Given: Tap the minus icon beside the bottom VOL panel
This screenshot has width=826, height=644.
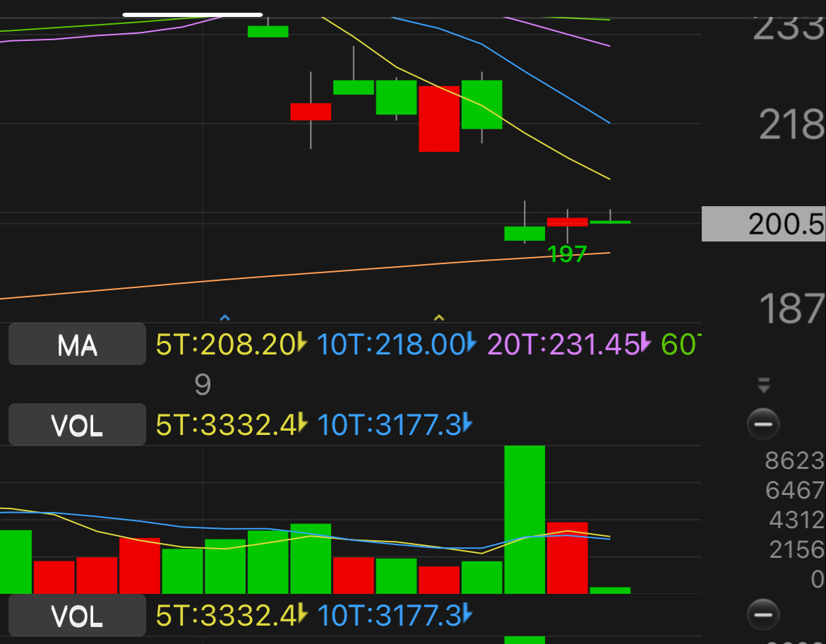Looking at the screenshot, I should 763,614.
